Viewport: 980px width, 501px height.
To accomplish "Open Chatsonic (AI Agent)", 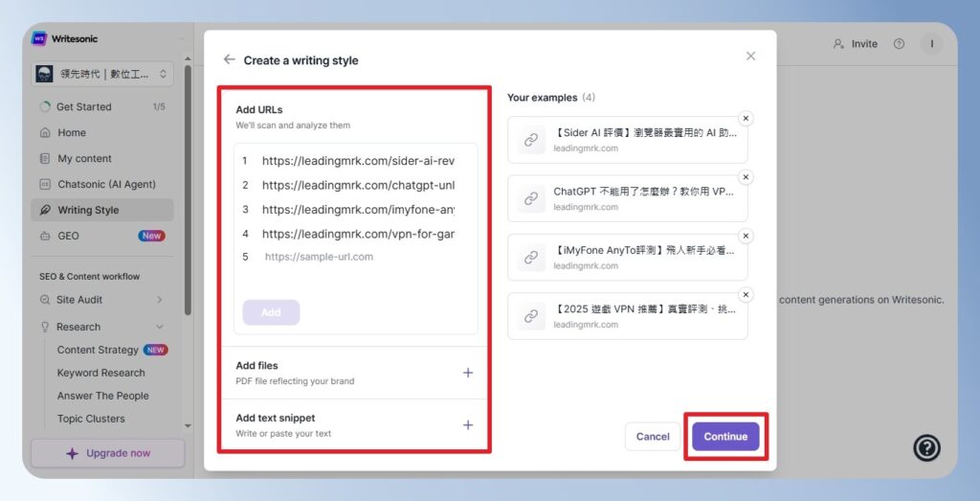I will 101,184.
